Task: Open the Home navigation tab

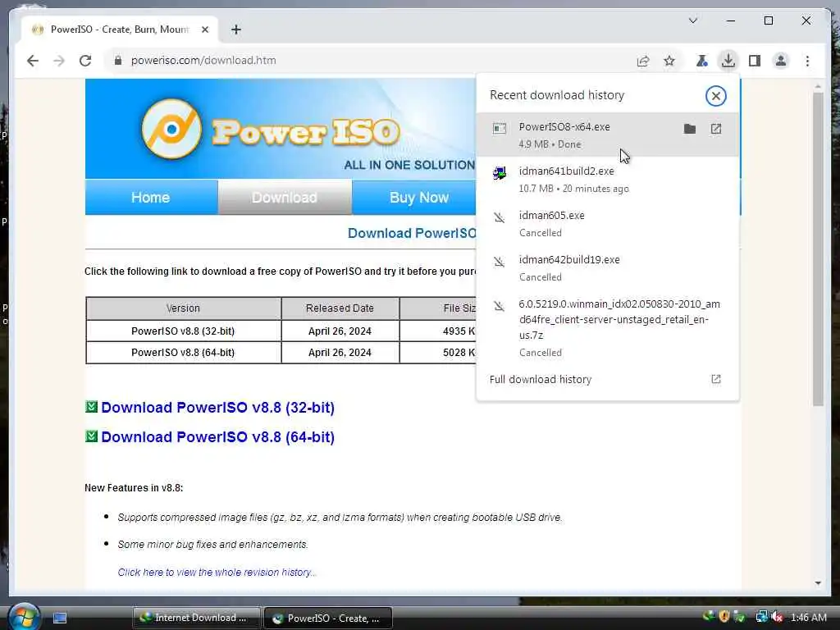Action: tap(151, 197)
